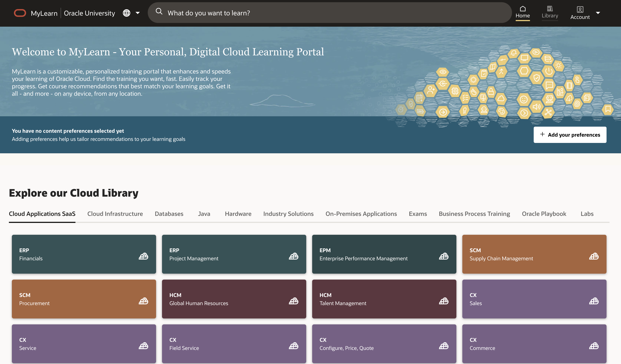Click cloud icon on CX Field Service card

tap(293, 345)
